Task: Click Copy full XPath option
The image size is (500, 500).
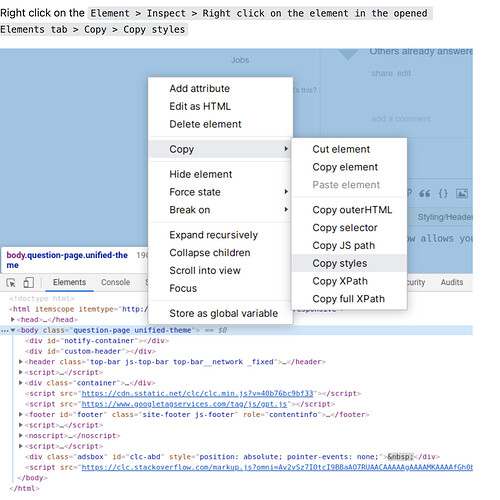Action: pos(349,299)
